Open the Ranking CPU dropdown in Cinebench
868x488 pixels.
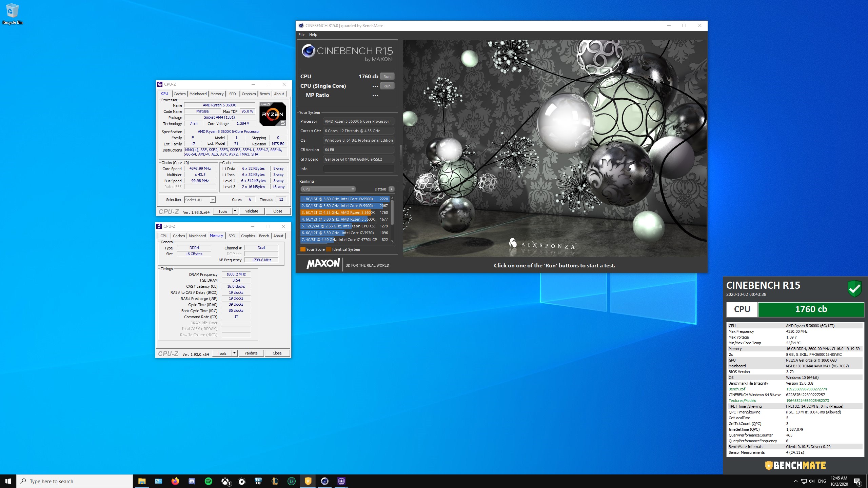tap(328, 189)
